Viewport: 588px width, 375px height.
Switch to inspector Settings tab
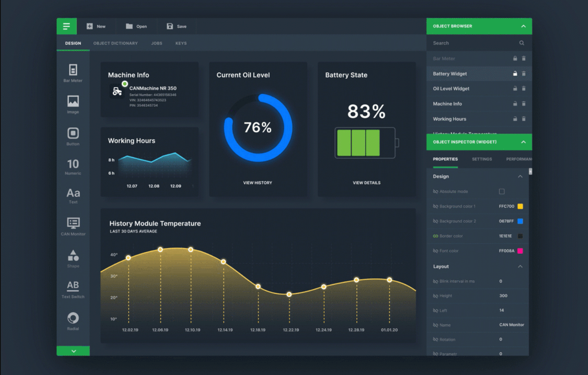[x=482, y=159]
